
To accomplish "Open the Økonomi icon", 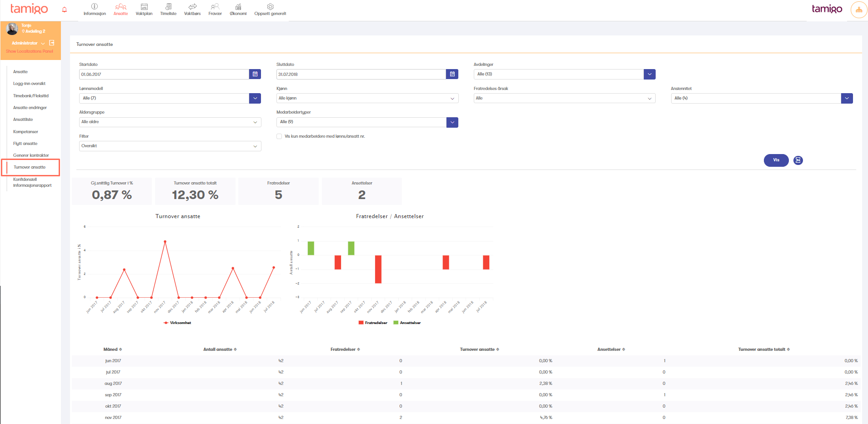I will [238, 6].
